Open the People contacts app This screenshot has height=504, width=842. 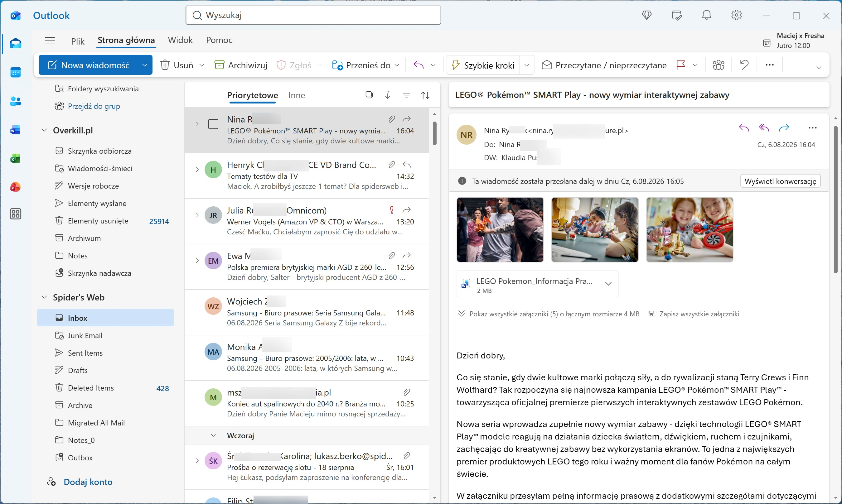coord(15,101)
